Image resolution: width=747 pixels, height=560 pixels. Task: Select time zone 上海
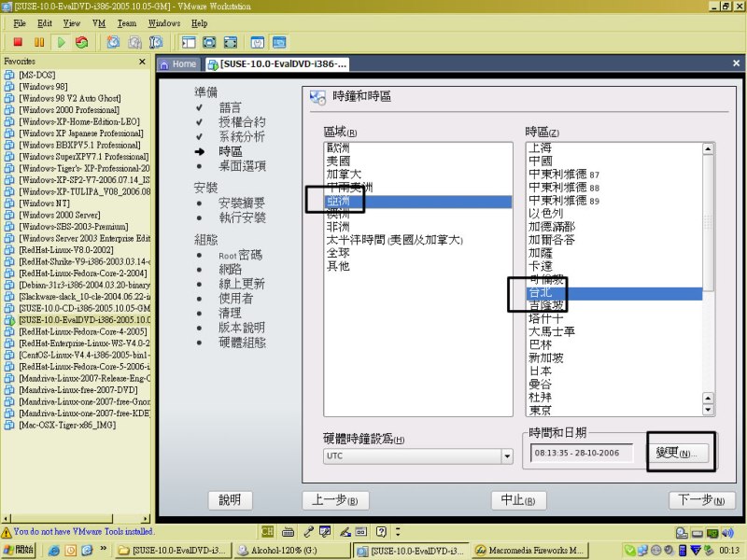click(614, 148)
